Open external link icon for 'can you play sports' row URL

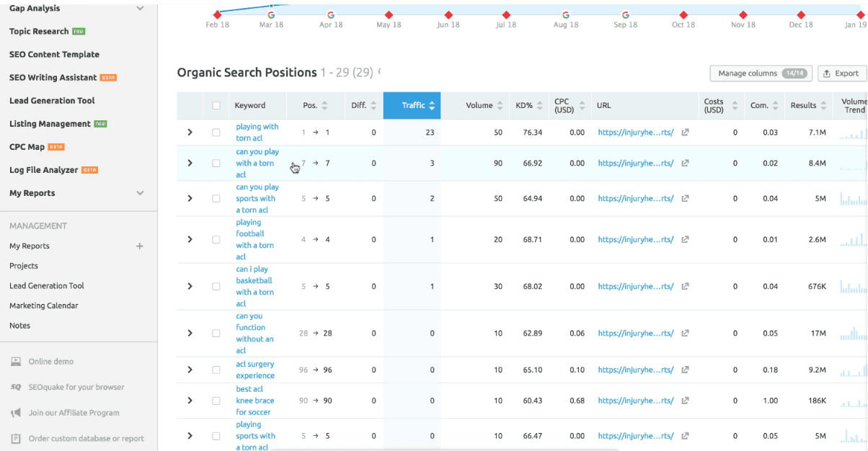[685, 198]
